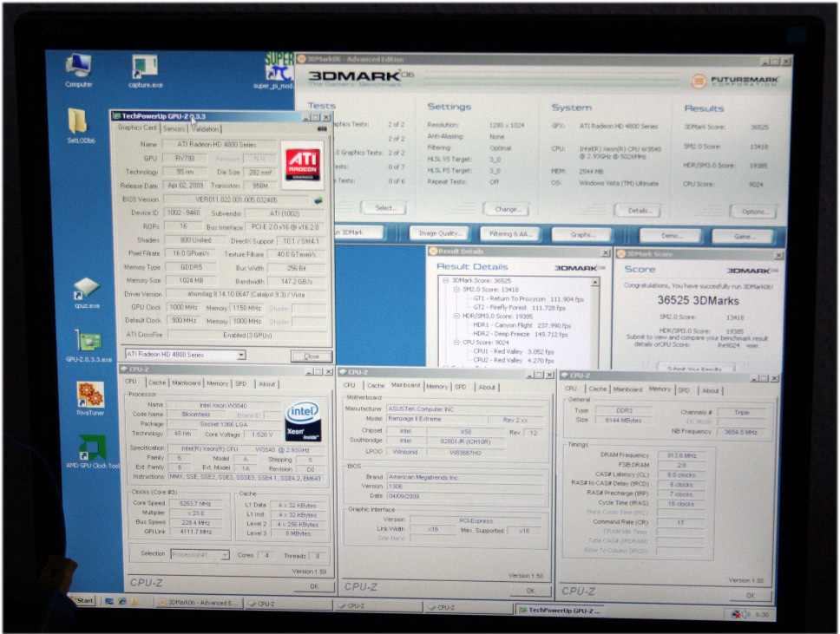Open SPD tab in right CPU-Z window
The width and height of the screenshot is (840, 634).
click(x=684, y=390)
